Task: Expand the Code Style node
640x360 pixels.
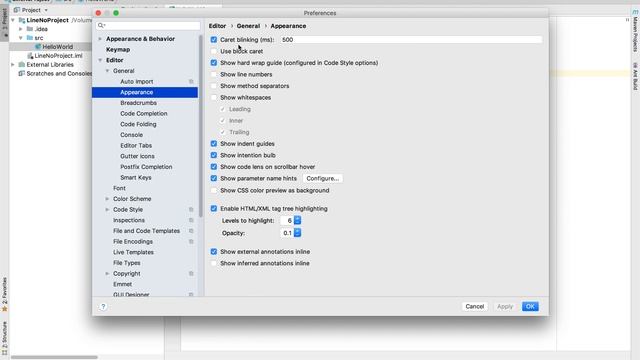Action: tap(107, 209)
